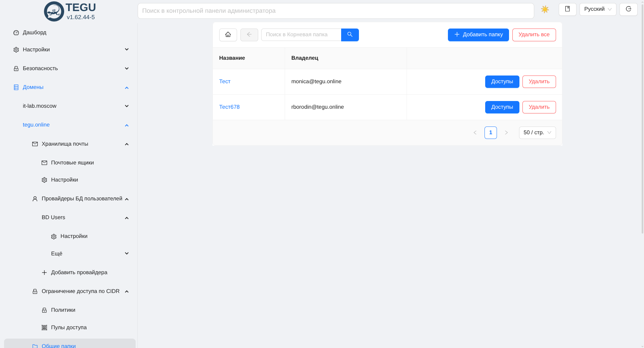The width and height of the screenshot is (644, 348).
Task: Toggle the sun light/dark theme icon
Action: tap(545, 9)
